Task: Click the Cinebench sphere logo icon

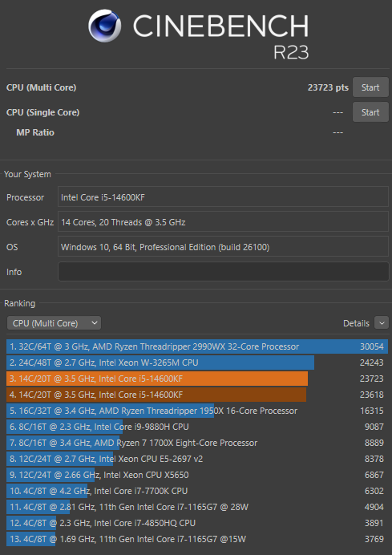Action: point(105,26)
